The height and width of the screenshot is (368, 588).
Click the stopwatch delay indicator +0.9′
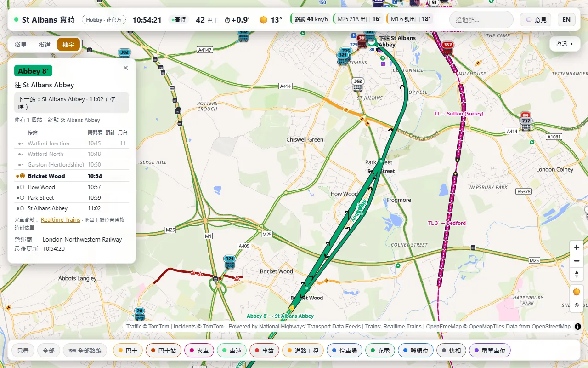[x=237, y=20]
